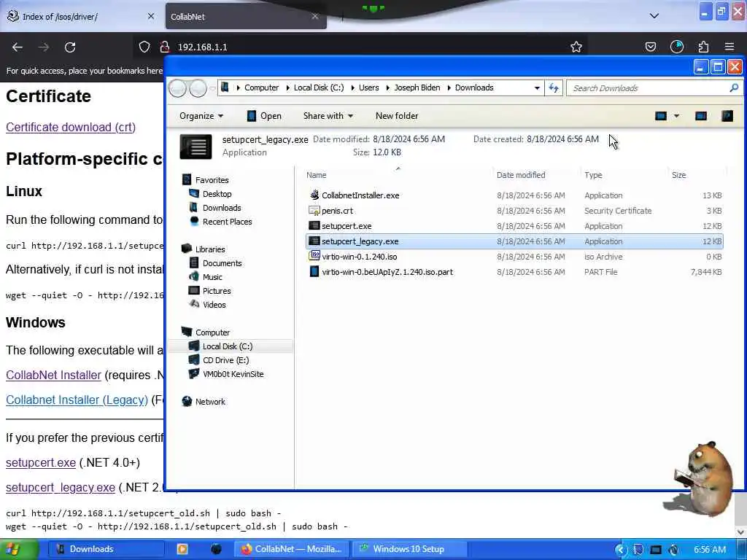
Task: Click the Certificate download (crt) link
Action: point(71,127)
